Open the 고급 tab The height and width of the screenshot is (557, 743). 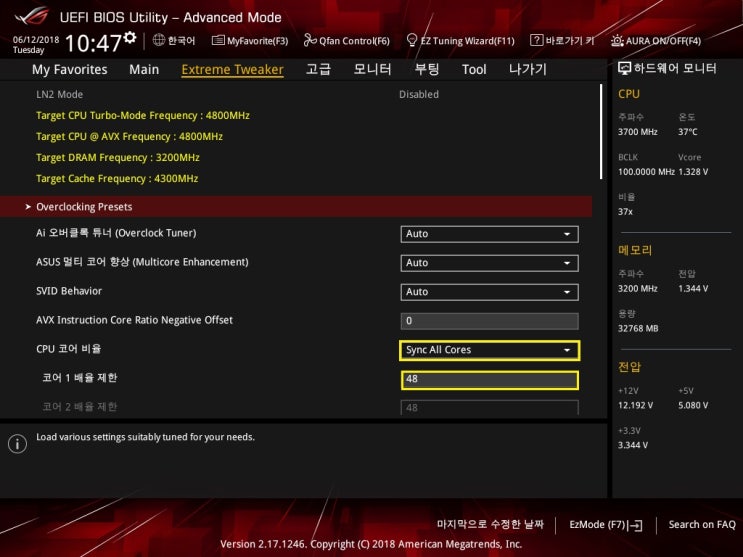[318, 69]
